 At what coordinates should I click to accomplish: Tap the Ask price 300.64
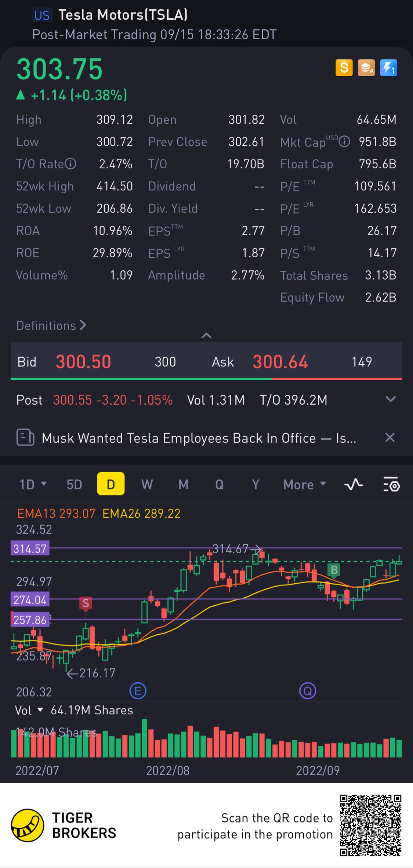point(280,362)
